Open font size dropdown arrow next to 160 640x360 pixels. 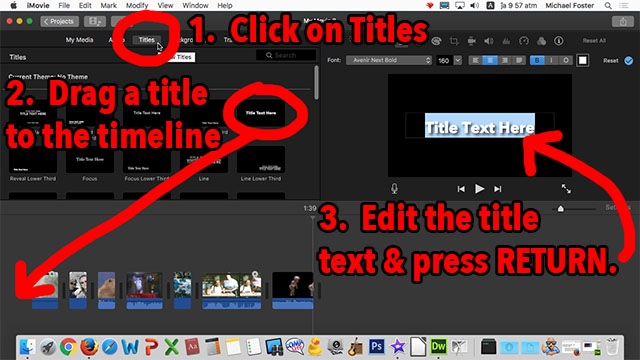click(x=458, y=60)
